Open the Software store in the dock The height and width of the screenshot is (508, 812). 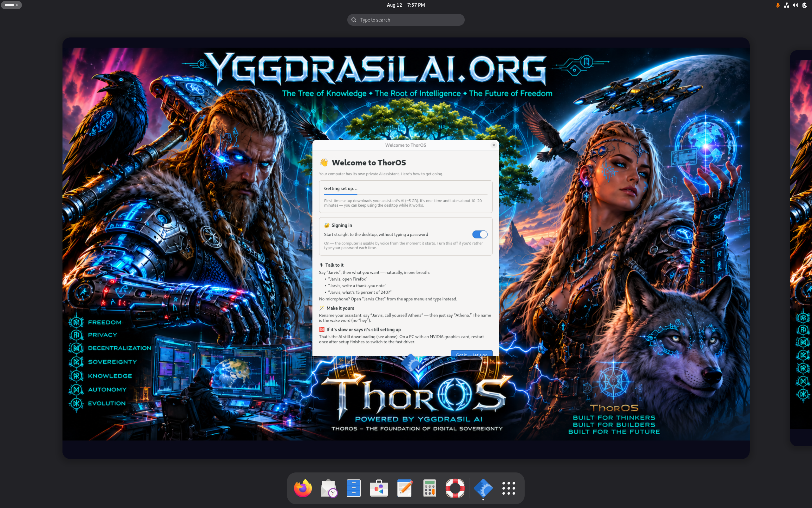point(379,488)
